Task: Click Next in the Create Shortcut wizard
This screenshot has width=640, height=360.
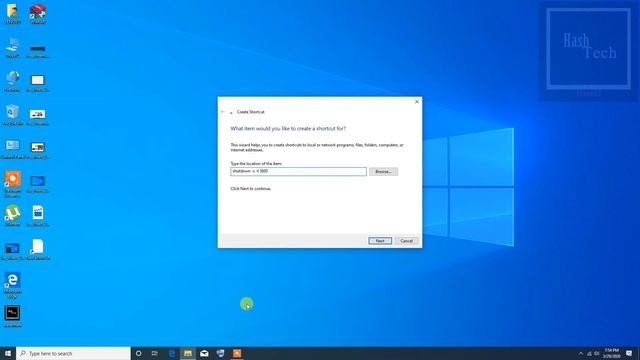Action: click(x=380, y=241)
